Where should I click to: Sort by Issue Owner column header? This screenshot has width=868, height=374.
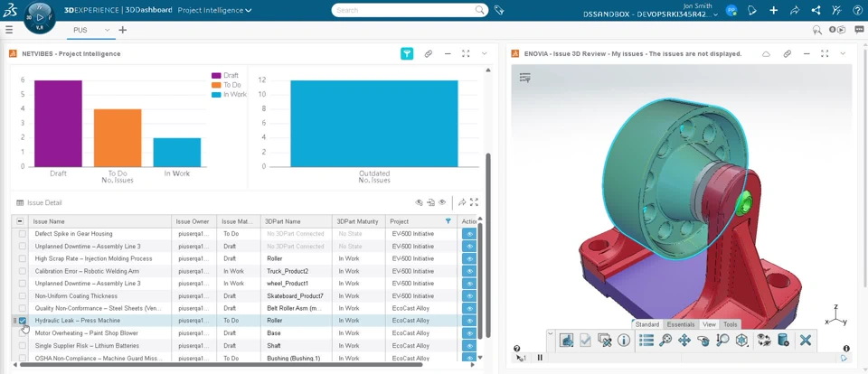coord(192,221)
